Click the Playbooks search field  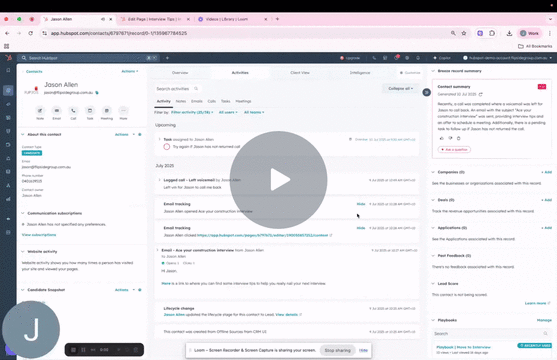point(491,334)
